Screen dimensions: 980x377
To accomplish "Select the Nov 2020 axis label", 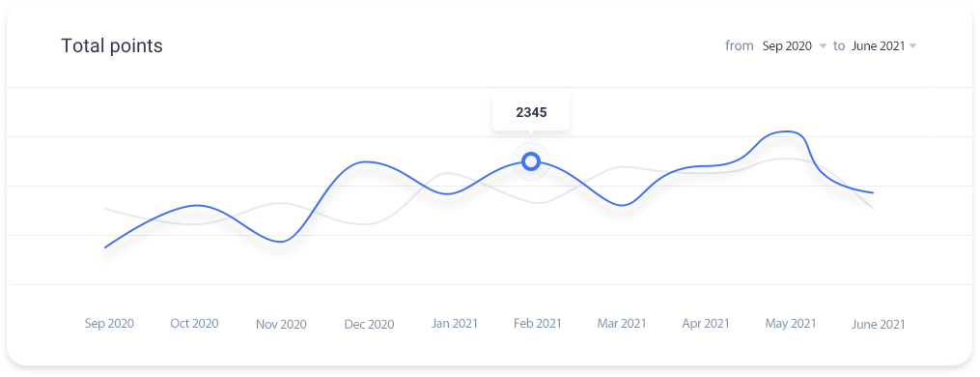I will 281,325.
